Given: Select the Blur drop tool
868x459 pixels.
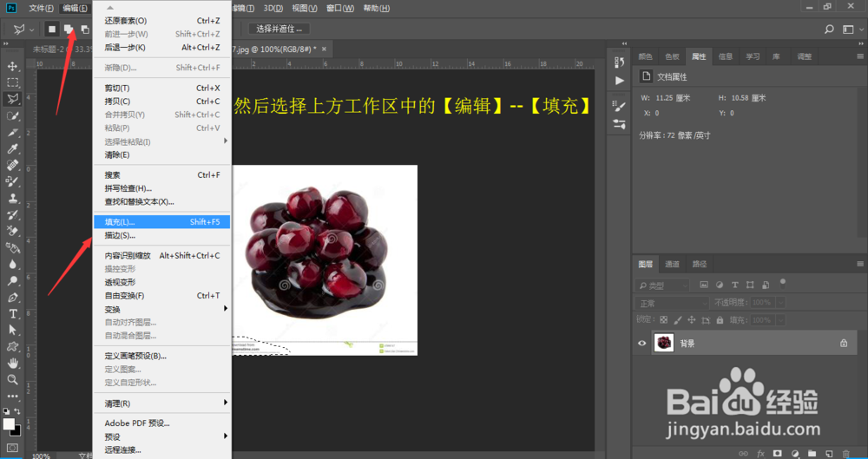Looking at the screenshot, I should 12,264.
